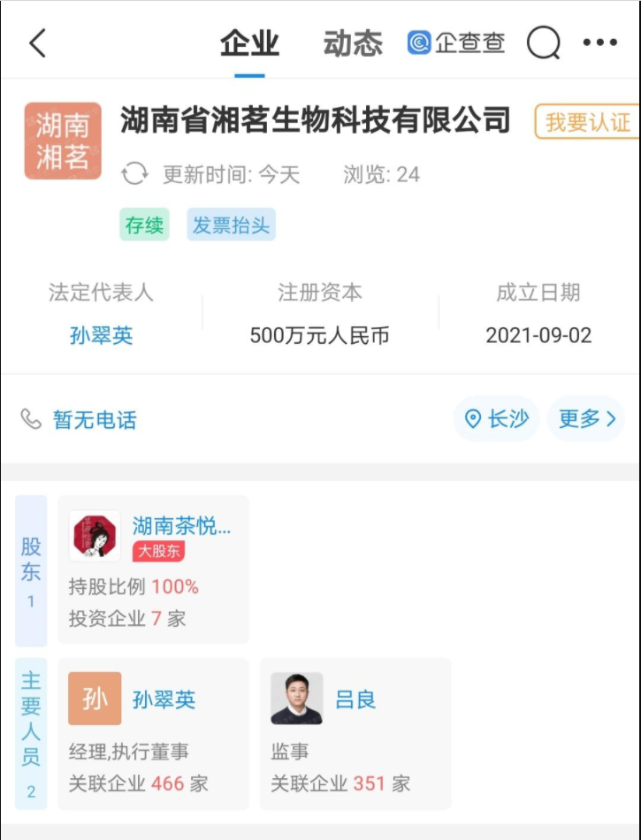
Task: Open the three-dot more options menu
Action: pos(600,42)
